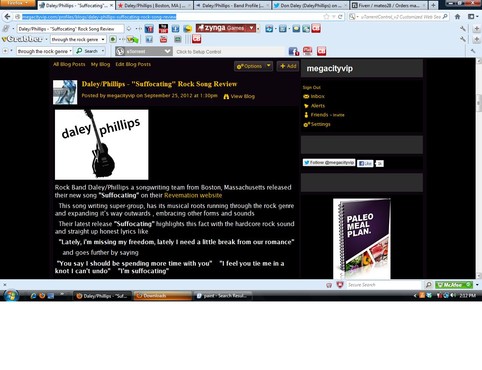
Task: Open 'paint - Search Results' taskbar item
Action: (223, 296)
